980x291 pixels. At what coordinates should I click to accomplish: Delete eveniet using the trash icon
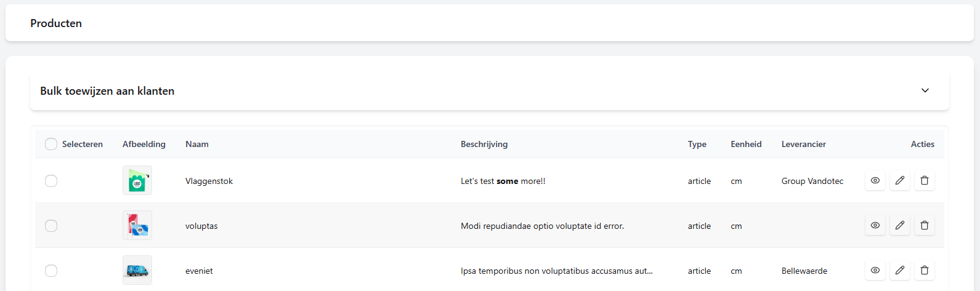[925, 271]
